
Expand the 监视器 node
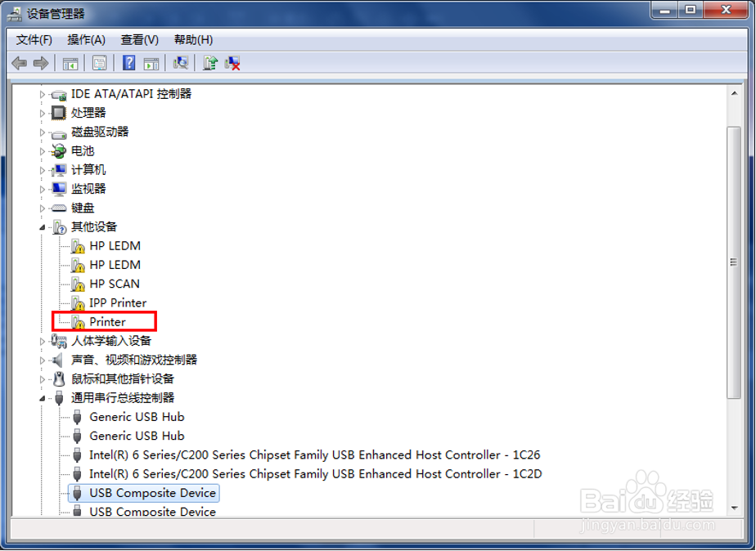[x=42, y=190]
